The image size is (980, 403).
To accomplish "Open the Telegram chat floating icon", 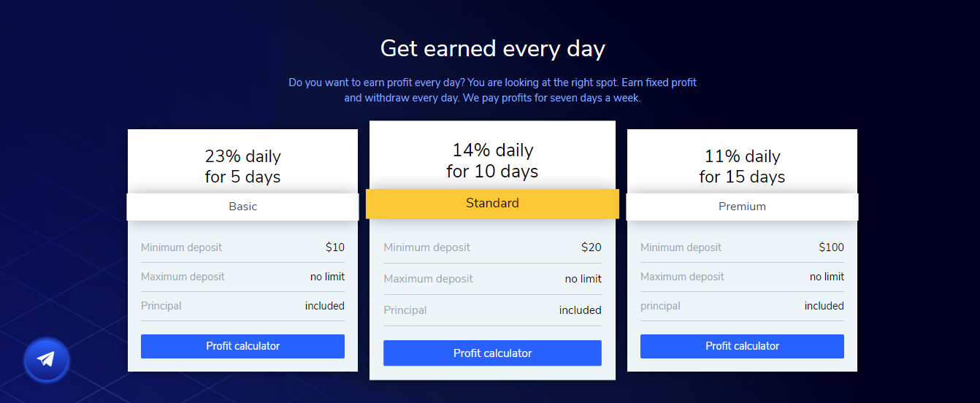I will coord(46,360).
